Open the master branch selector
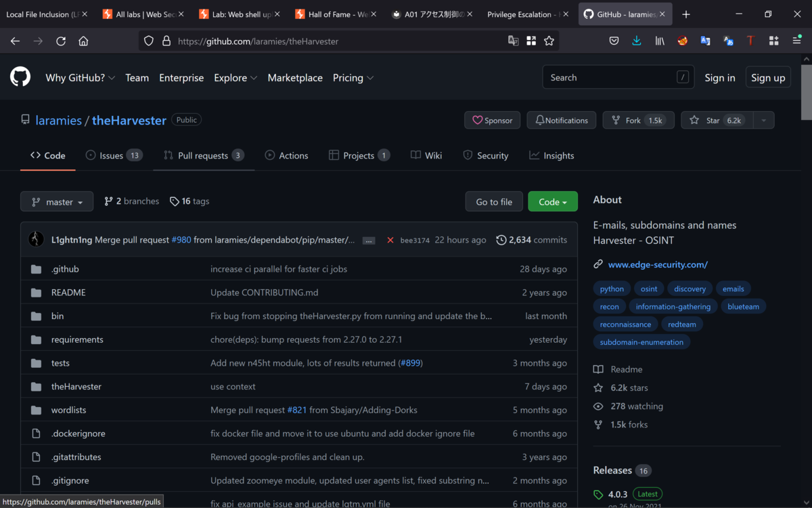Viewport: 812px width, 508px height. click(57, 202)
